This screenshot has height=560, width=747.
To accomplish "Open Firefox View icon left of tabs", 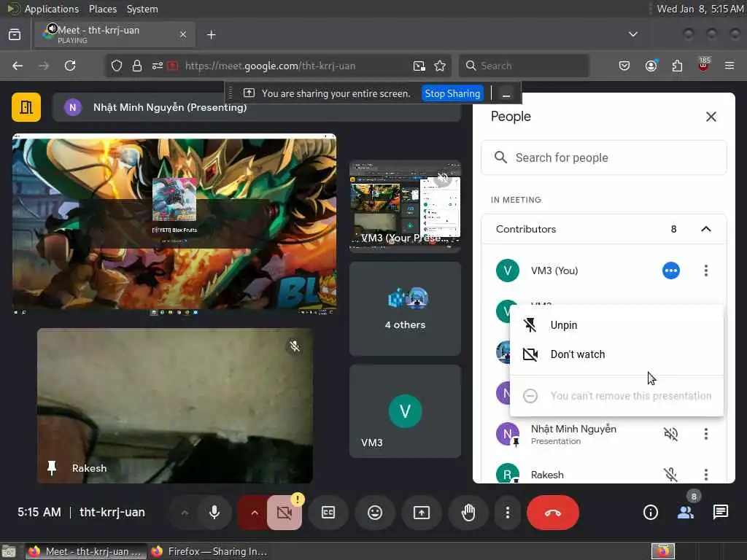I will [x=15, y=34].
